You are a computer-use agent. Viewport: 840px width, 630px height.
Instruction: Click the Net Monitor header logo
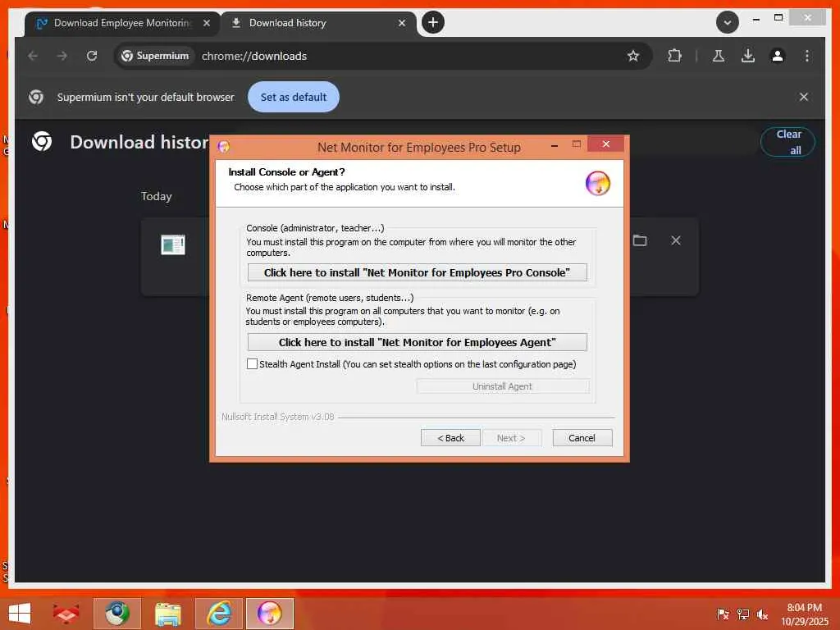point(597,183)
